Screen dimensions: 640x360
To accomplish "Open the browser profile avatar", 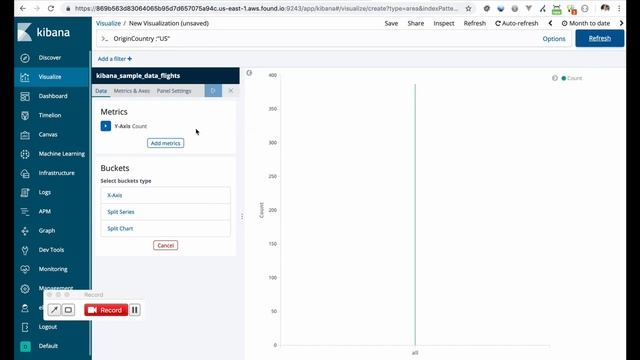I will pos(605,8).
